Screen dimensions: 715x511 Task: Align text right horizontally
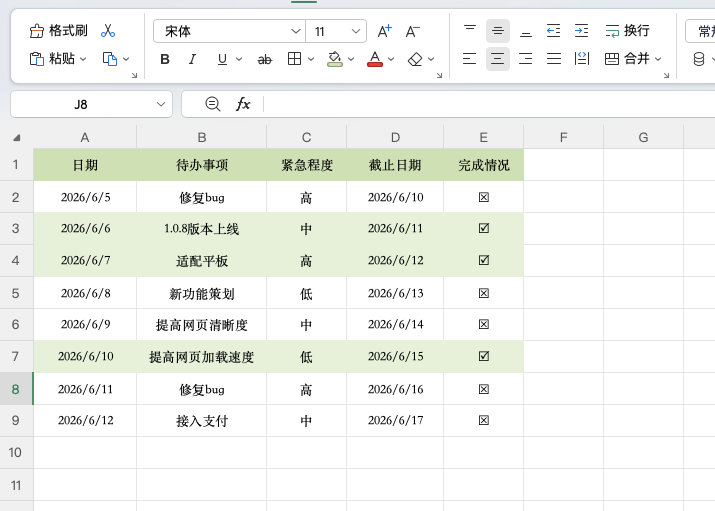526,59
